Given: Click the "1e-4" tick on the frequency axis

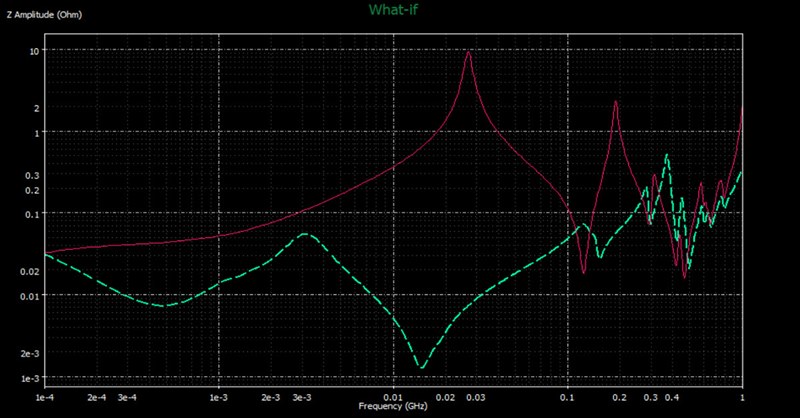Looking at the screenshot, I should (45, 397).
